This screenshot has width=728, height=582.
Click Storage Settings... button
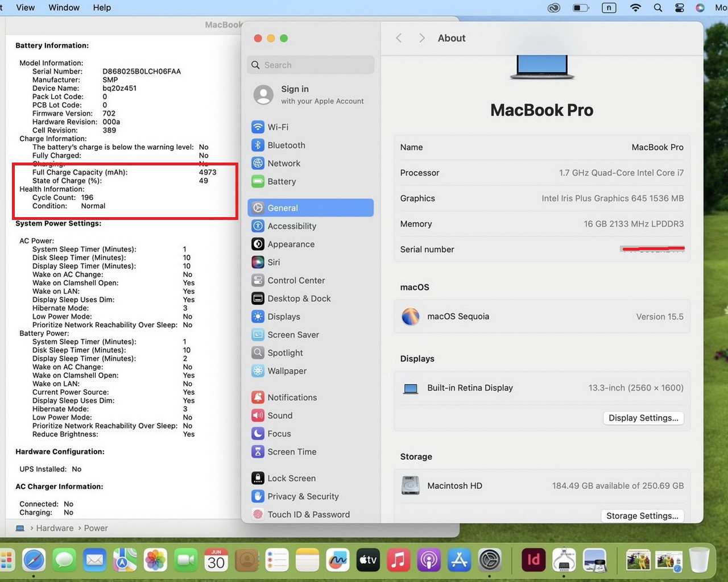click(x=642, y=516)
